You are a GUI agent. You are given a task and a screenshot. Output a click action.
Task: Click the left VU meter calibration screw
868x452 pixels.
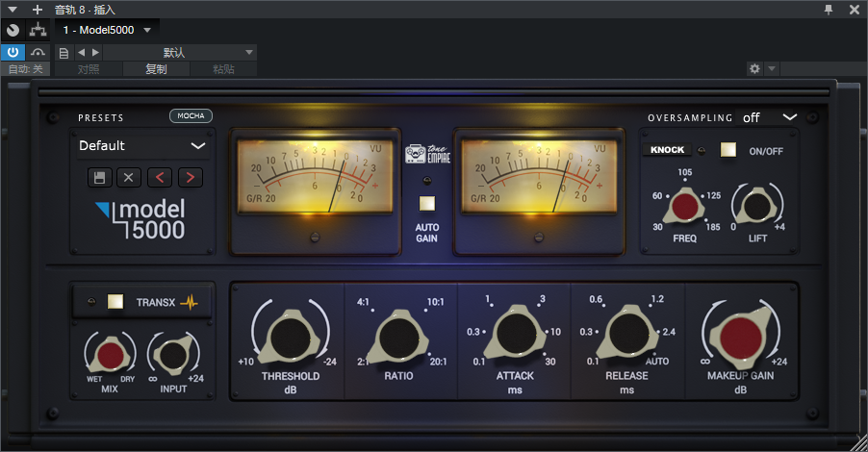[315, 238]
